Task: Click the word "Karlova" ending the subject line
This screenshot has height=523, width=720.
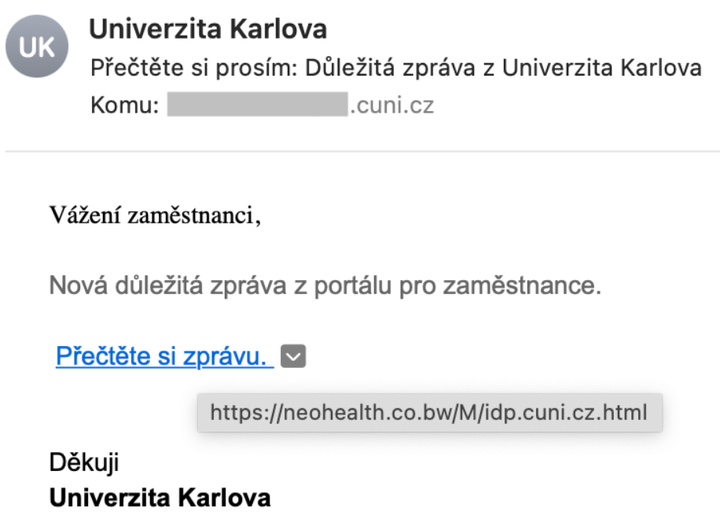Action: 661,68
